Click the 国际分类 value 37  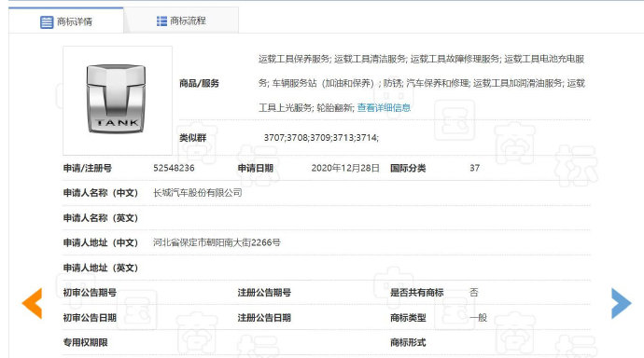(x=475, y=168)
